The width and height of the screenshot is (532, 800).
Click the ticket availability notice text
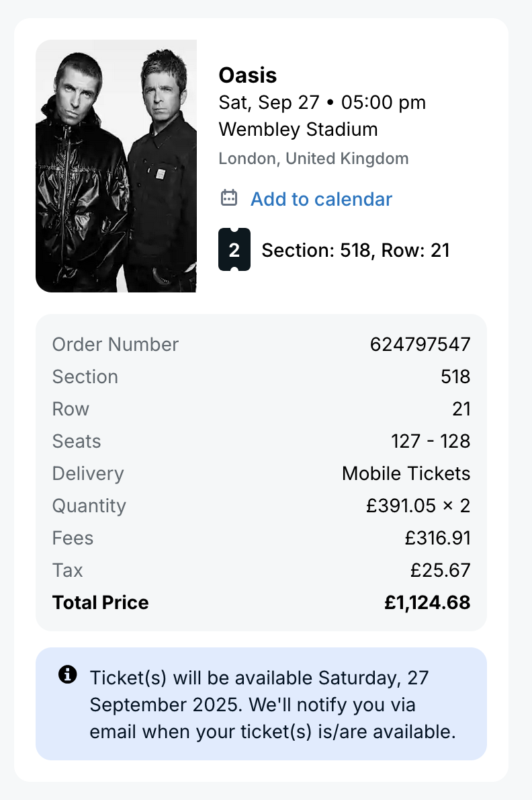point(273,704)
